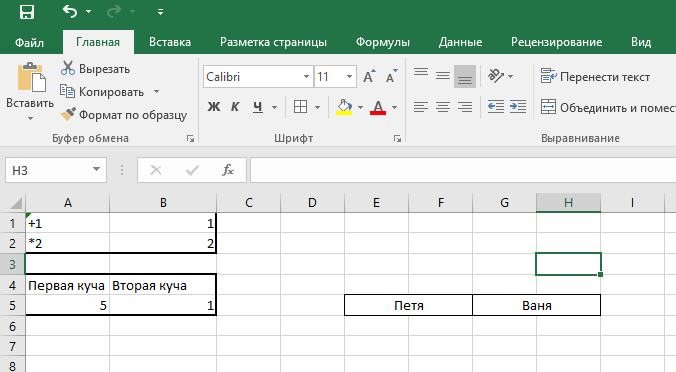Click the Save disk icon
The width and height of the screenshot is (676, 372).
click(27, 12)
